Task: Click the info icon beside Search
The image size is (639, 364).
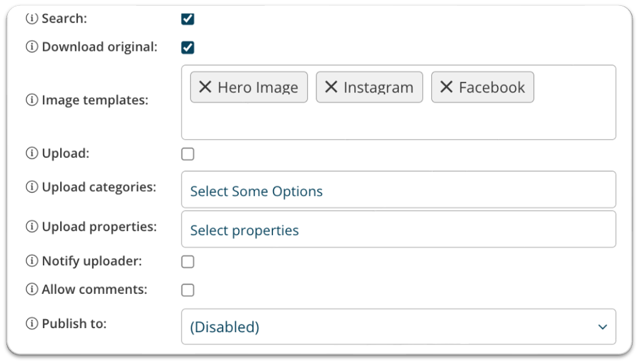Action: point(32,18)
